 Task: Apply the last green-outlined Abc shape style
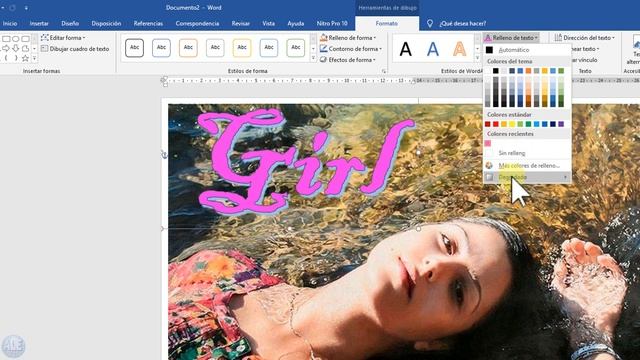tap(296, 48)
